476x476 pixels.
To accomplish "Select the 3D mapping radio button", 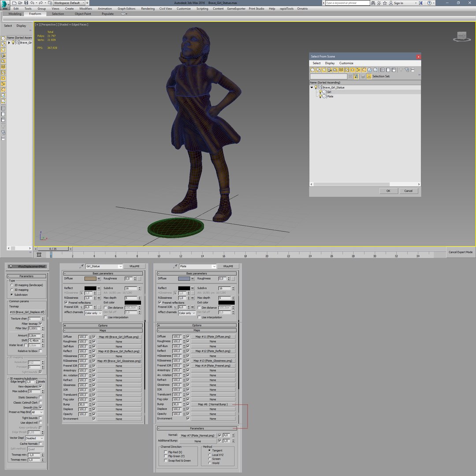I will 12,290.
